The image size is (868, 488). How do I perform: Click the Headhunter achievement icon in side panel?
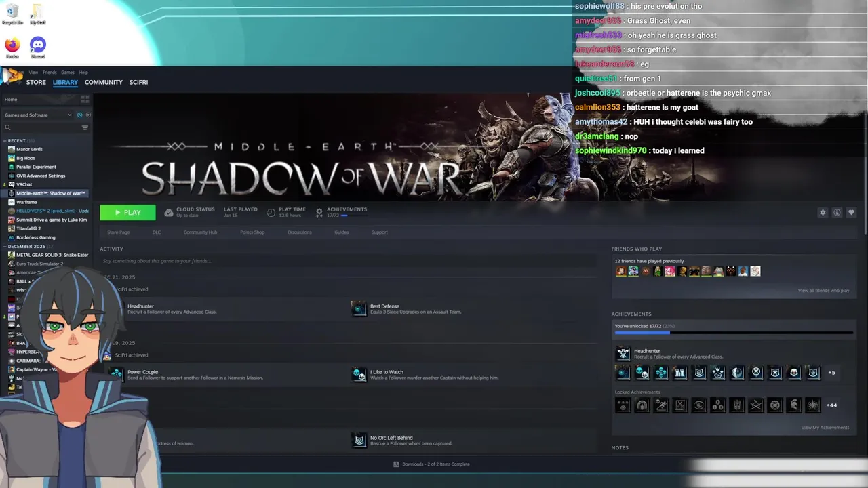click(623, 353)
